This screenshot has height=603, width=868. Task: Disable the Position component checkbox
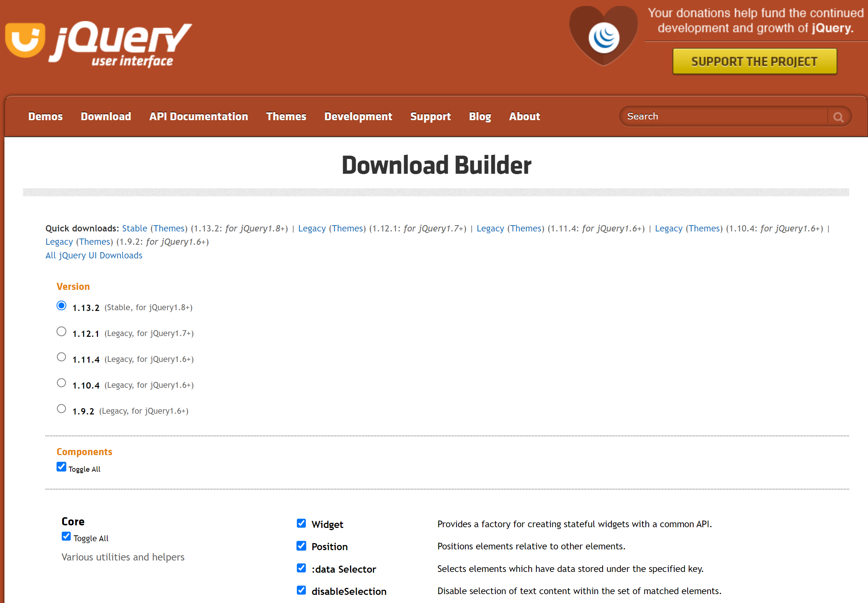pyautogui.click(x=301, y=546)
